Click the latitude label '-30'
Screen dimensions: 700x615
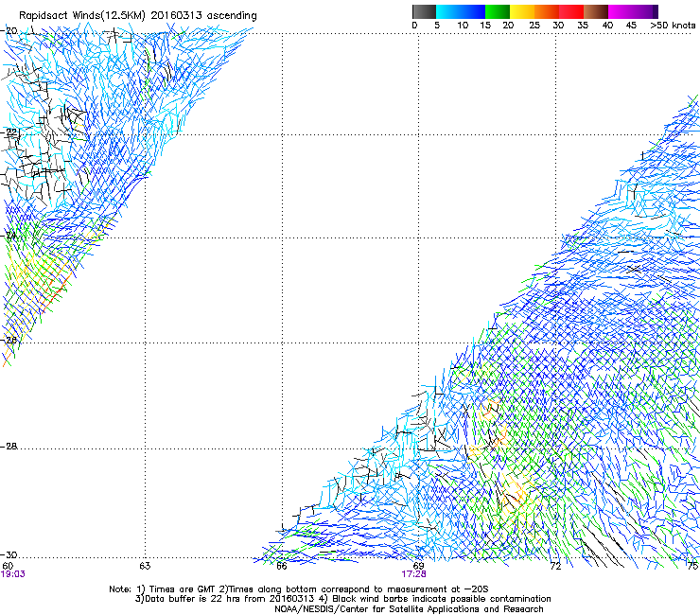pyautogui.click(x=9, y=554)
